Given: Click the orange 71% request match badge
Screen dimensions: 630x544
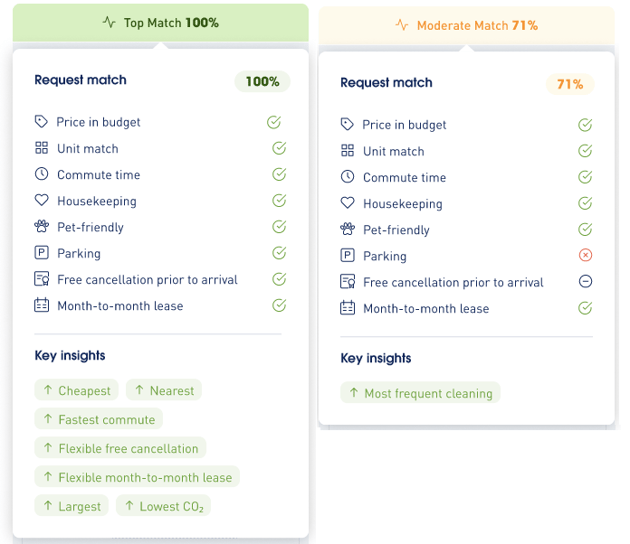Looking at the screenshot, I should pos(569,84).
